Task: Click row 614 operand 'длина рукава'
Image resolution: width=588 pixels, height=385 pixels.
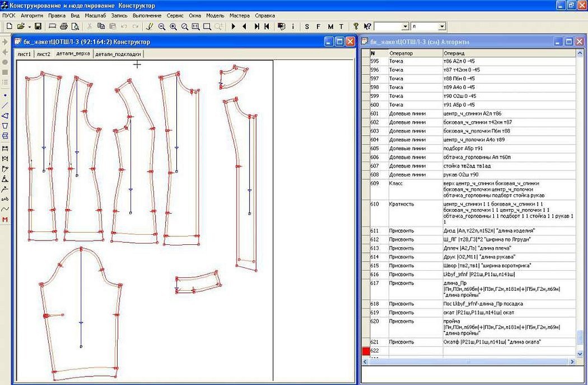Action: click(x=509, y=257)
